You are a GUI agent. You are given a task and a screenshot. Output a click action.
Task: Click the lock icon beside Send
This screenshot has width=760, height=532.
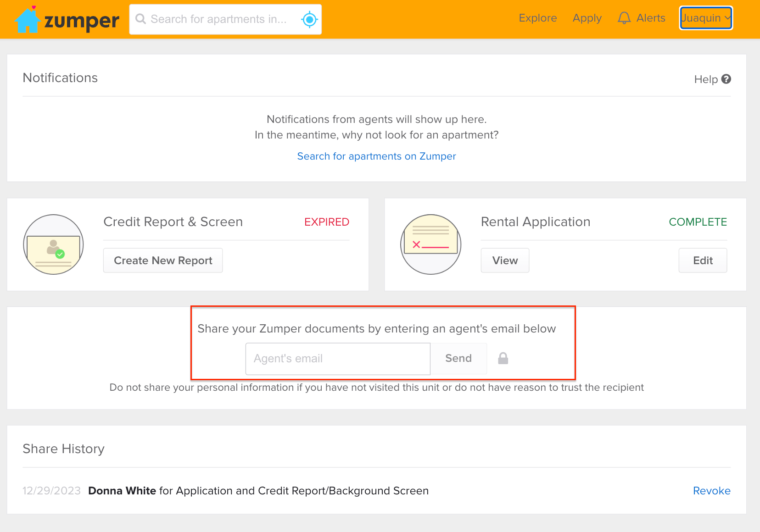click(x=503, y=358)
